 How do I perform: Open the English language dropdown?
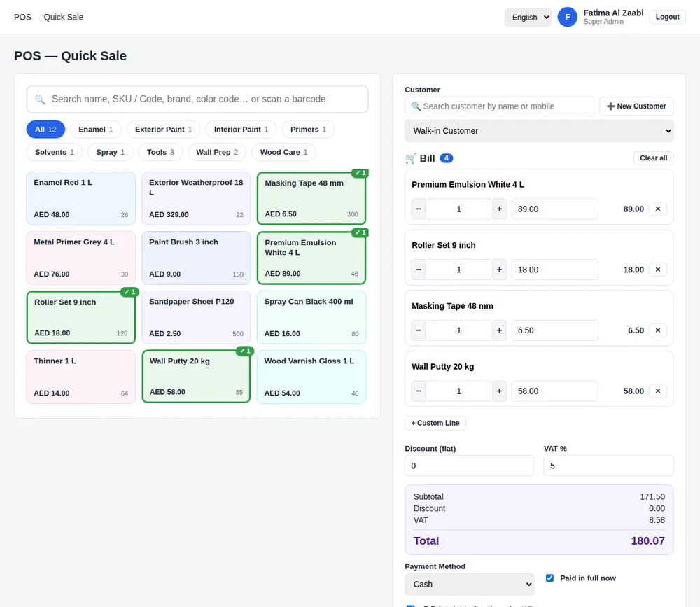528,17
